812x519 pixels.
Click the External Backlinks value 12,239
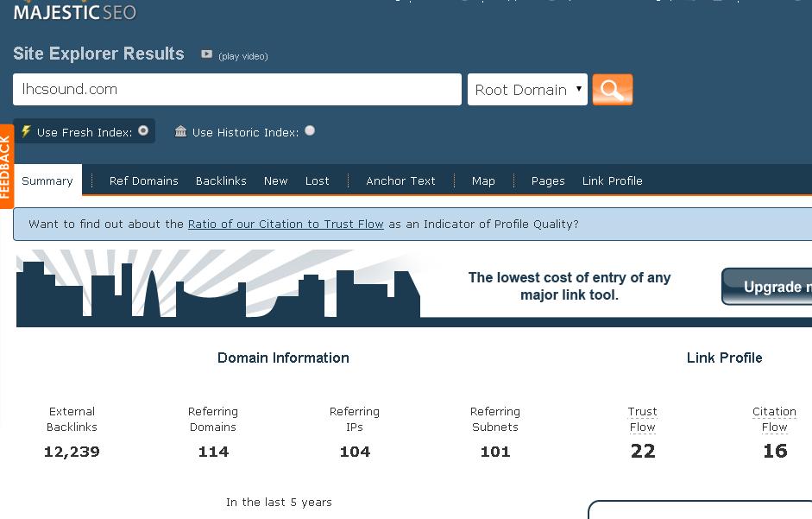tap(72, 452)
